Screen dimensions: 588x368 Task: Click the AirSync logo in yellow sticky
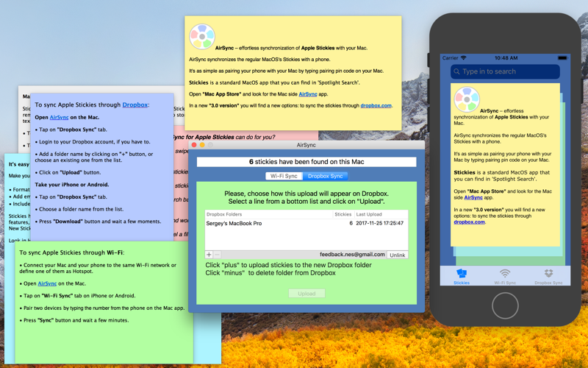pos(202,37)
